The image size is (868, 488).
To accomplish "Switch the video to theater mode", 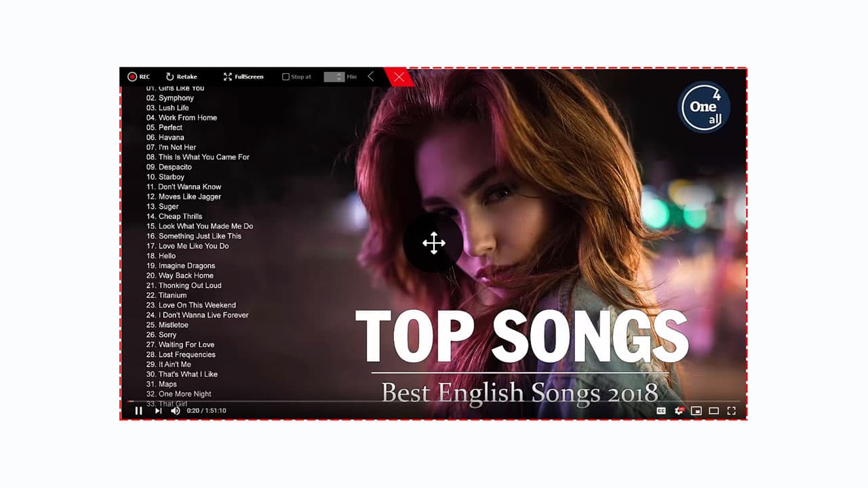I will (x=713, y=411).
